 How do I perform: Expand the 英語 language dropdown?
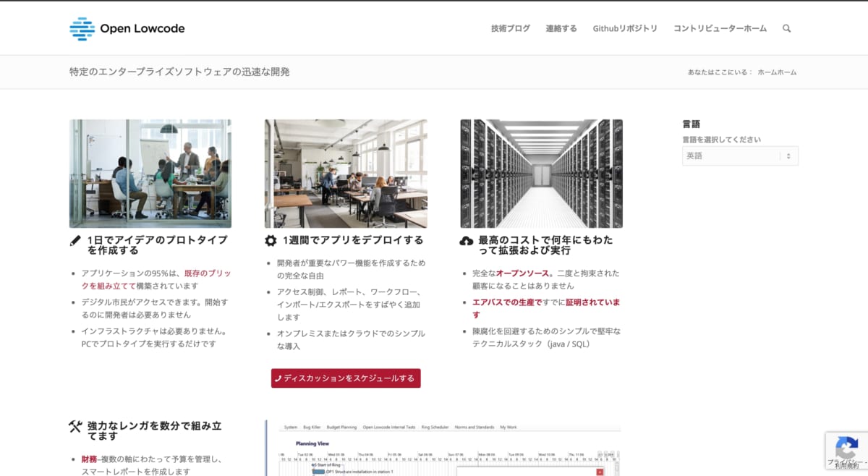pyautogui.click(x=731, y=156)
